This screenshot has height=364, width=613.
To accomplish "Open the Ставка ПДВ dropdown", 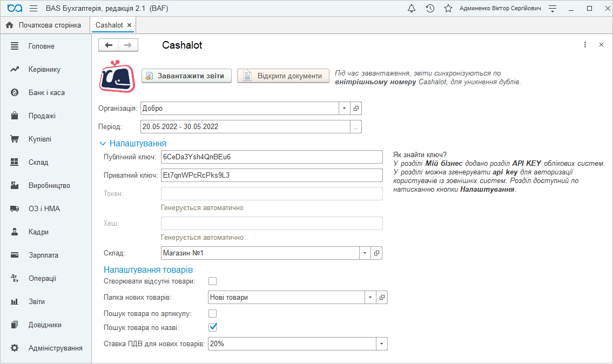I will [x=382, y=344].
